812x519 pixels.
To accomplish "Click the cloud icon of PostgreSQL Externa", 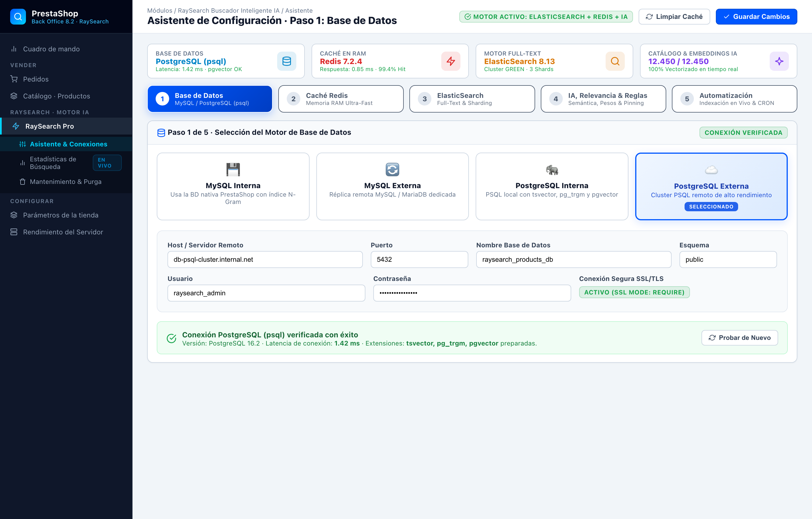I will click(711, 170).
